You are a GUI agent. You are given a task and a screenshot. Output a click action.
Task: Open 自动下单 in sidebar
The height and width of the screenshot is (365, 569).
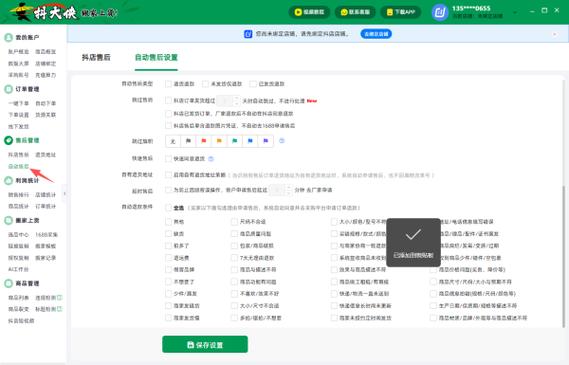(x=46, y=103)
